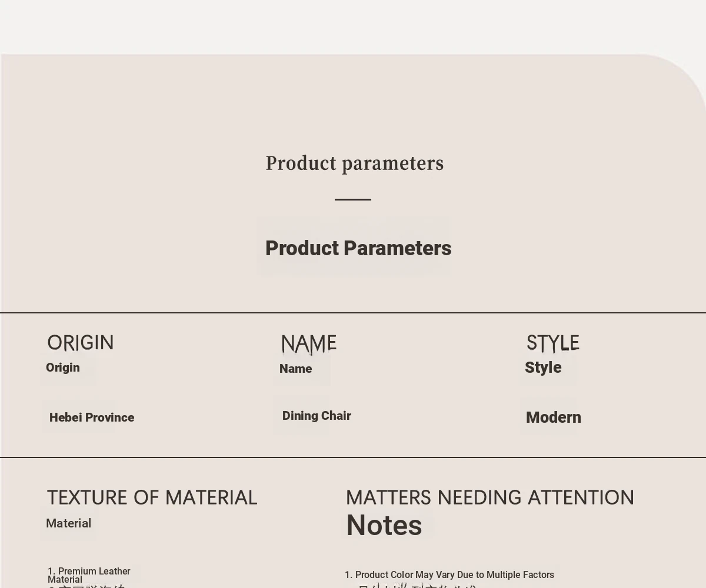Click the uppercase NAME column header
Viewport: 706px width, 588px height.
click(x=309, y=343)
